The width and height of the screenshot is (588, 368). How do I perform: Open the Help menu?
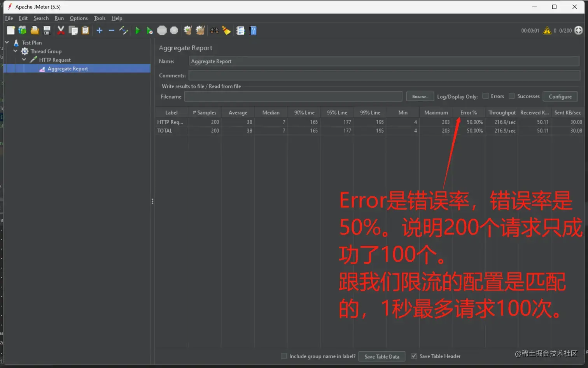tap(117, 18)
